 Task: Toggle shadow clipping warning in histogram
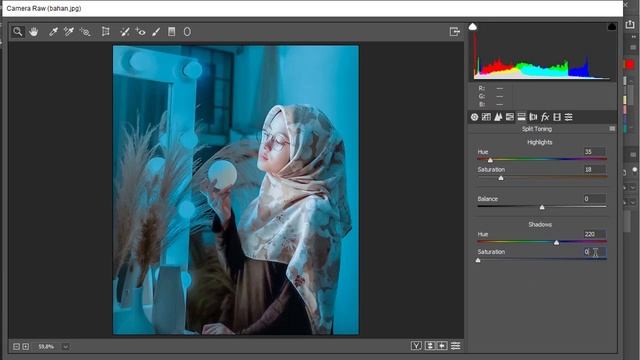473,27
